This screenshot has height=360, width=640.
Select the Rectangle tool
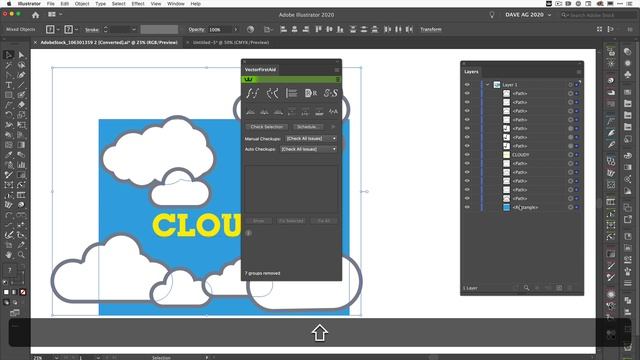pyautogui.click(x=8, y=95)
